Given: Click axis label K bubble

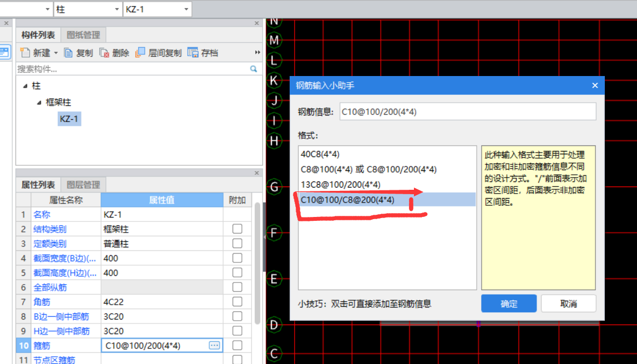Looking at the screenshot, I should click(274, 80).
